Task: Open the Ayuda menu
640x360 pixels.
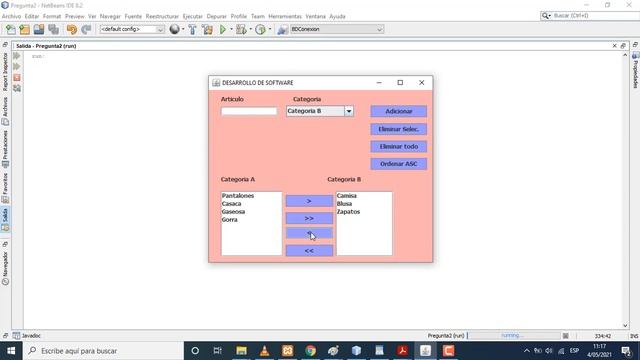Action: pyautogui.click(x=337, y=16)
